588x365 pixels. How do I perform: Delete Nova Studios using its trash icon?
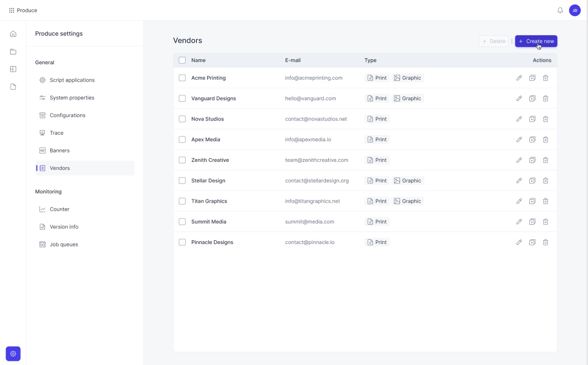[x=545, y=119]
